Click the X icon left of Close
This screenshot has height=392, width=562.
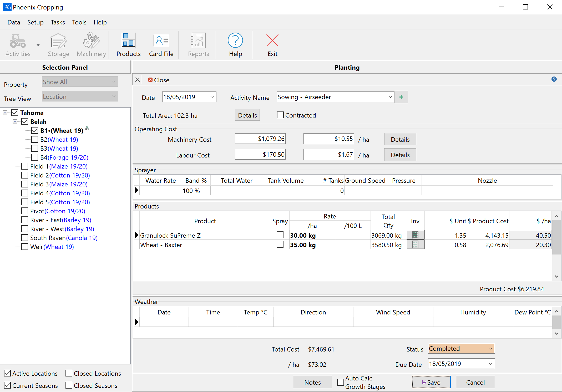pyautogui.click(x=137, y=80)
